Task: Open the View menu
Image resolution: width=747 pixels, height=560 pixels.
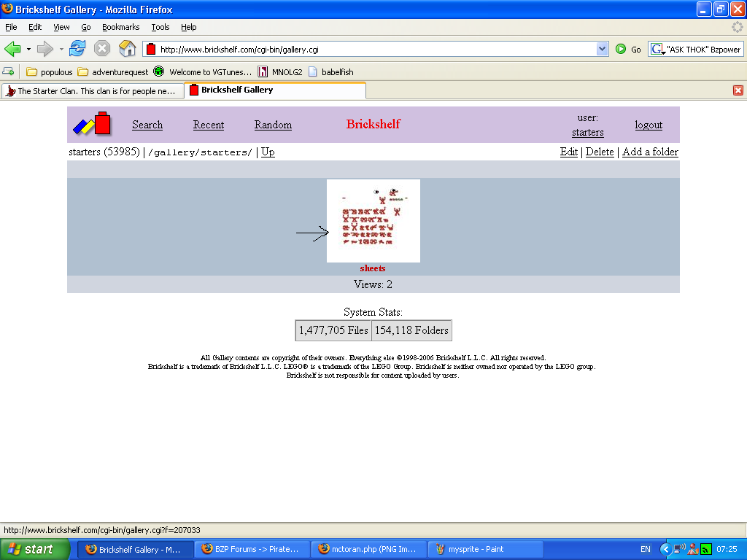Action: [61, 27]
